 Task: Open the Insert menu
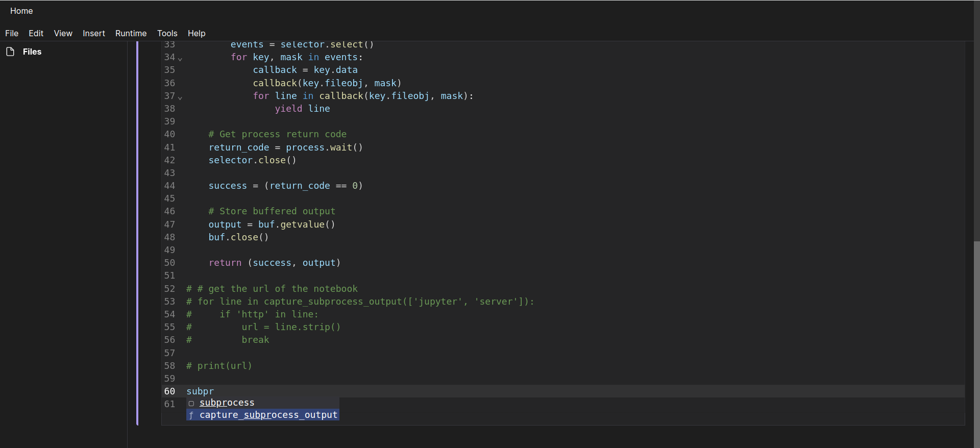coord(94,33)
